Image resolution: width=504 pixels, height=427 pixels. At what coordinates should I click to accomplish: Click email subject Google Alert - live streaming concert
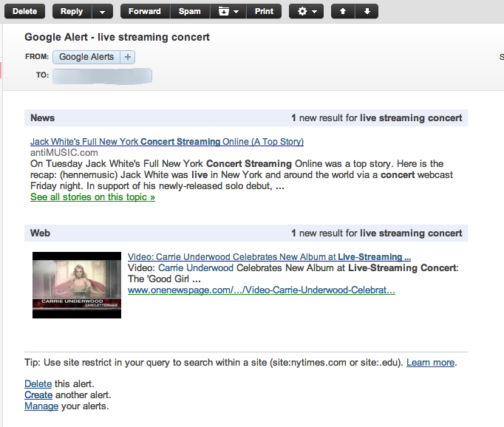(117, 37)
